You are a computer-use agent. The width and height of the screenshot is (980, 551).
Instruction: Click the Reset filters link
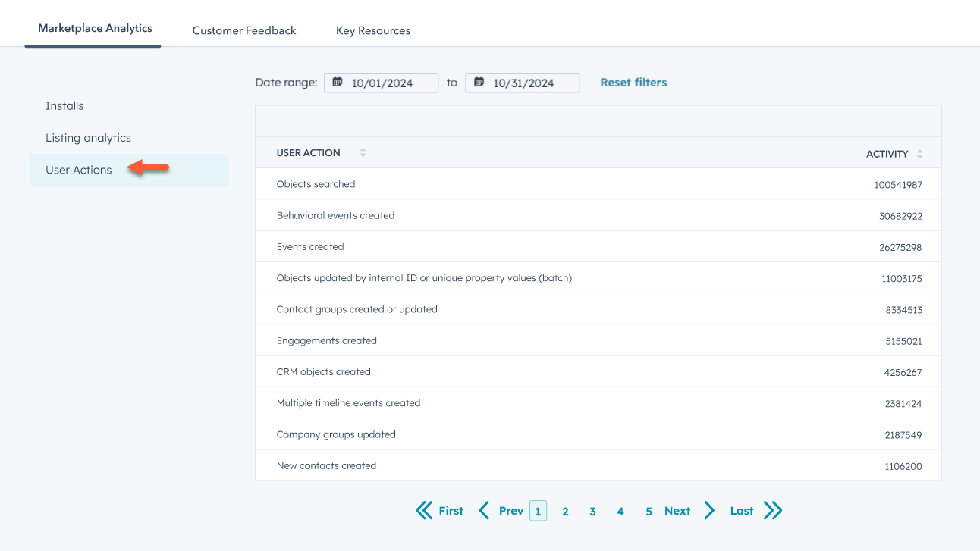pyautogui.click(x=633, y=83)
